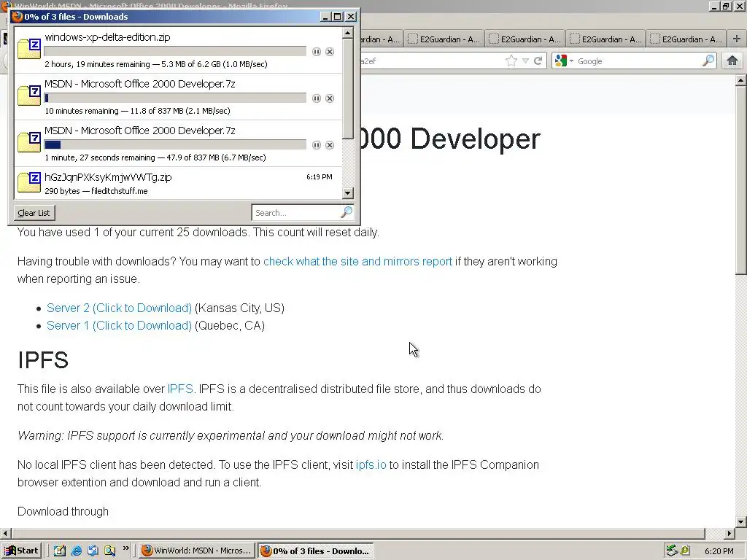Open the check what the site and mirrors report link
This screenshot has width=747, height=560.
click(x=357, y=262)
